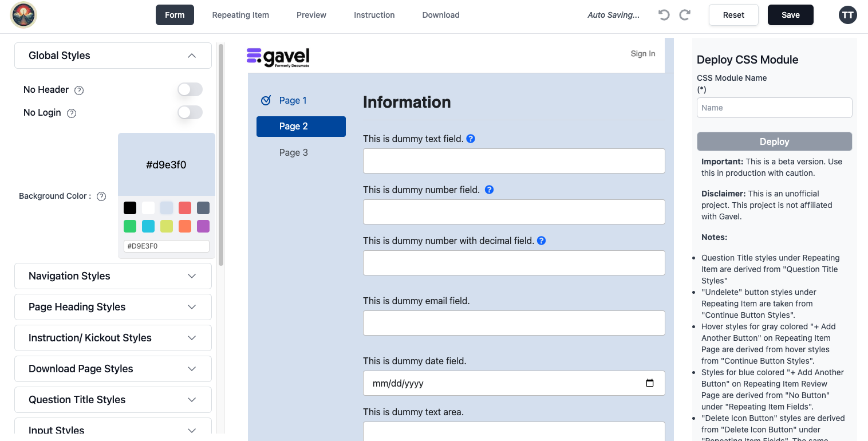Viewport: 868px width, 441px height.
Task: Click help icon next to decimal field label
Action: (542, 241)
